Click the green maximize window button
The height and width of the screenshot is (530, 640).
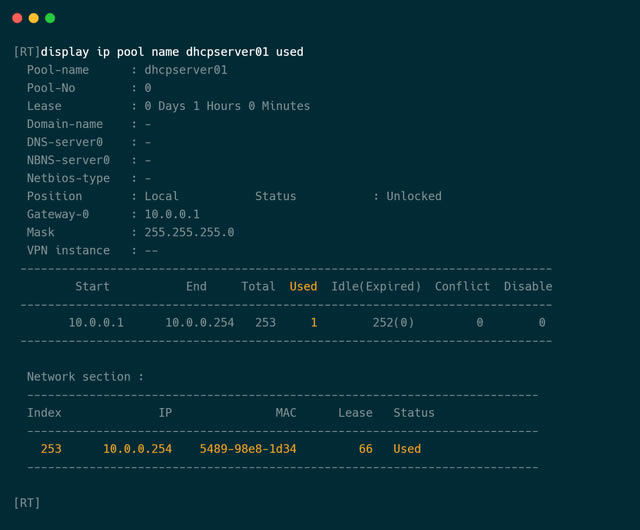pyautogui.click(x=50, y=18)
